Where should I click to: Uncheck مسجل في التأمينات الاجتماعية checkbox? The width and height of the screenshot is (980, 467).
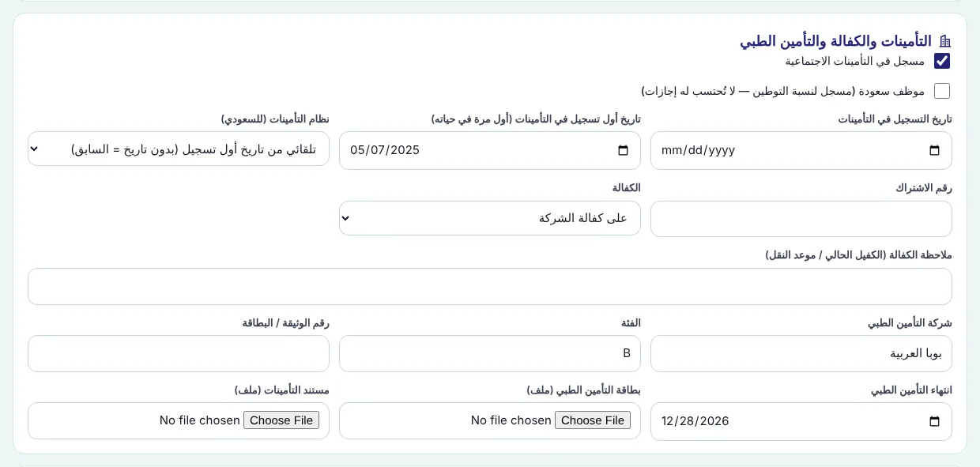click(942, 61)
